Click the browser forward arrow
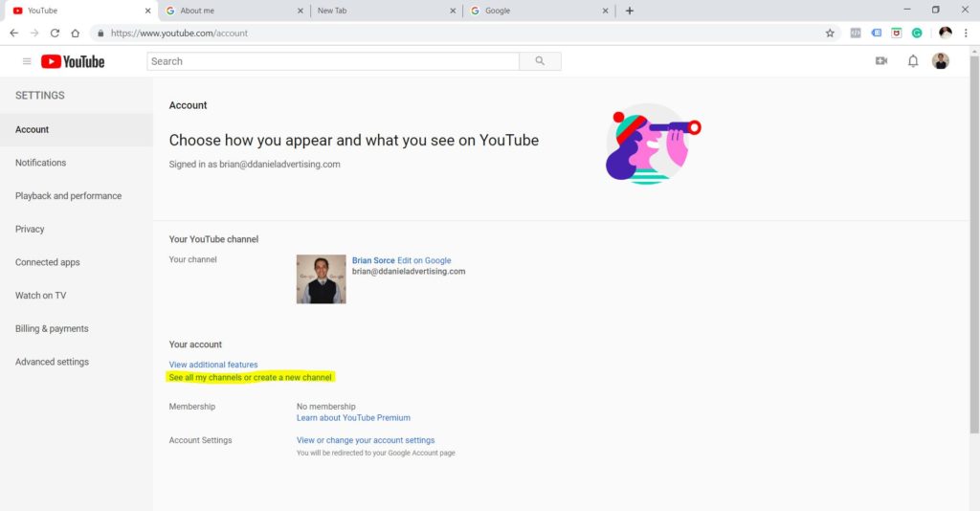Screen dimensions: 980x511 (34, 33)
